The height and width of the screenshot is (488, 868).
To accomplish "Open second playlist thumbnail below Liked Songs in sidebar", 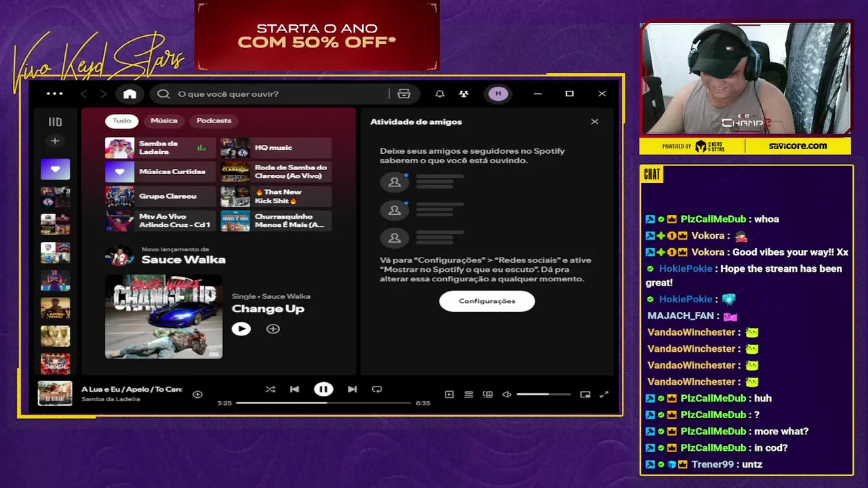I will (x=55, y=224).
